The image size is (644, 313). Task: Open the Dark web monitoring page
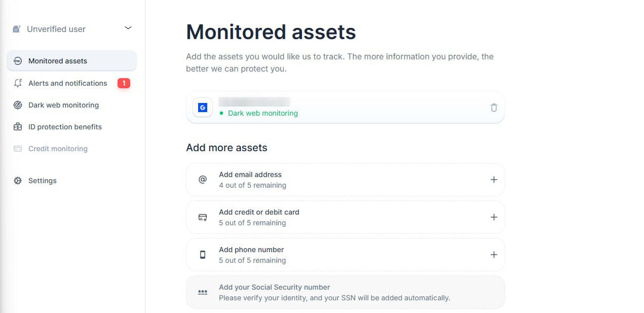pyautogui.click(x=63, y=105)
